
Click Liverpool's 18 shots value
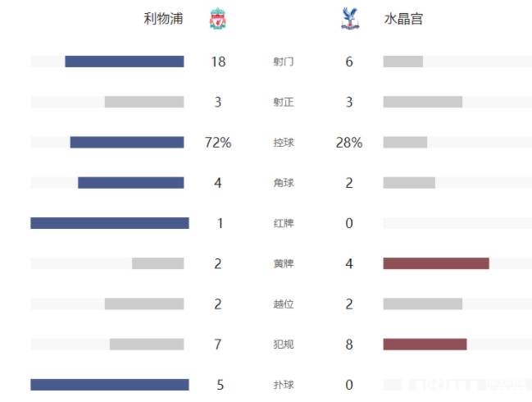[217, 62]
